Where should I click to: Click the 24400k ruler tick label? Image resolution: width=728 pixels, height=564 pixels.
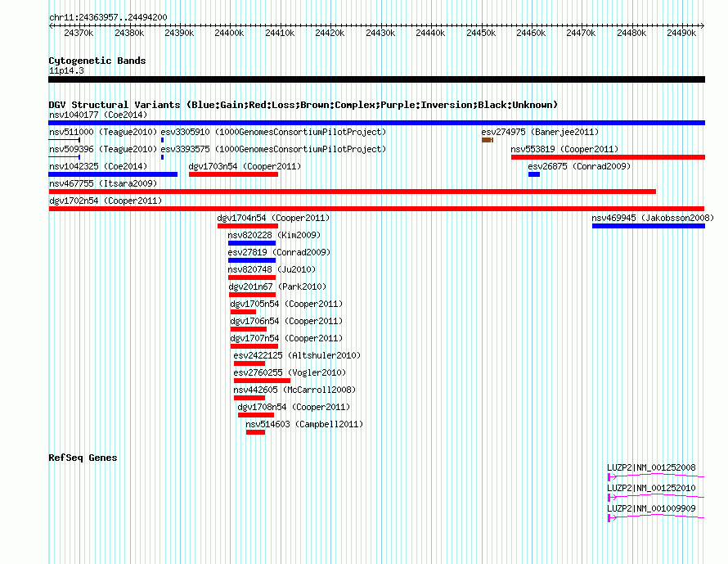229,33
